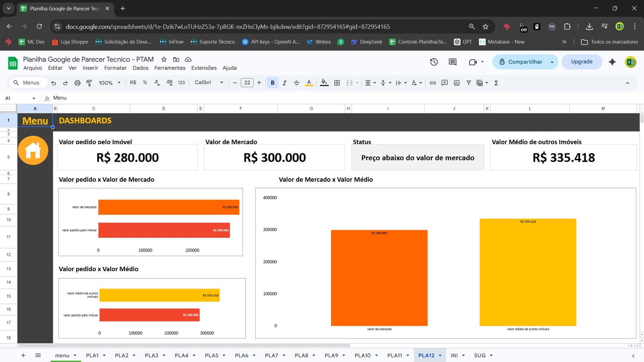Screen dimensions: 644x362
Task: Click the functions sigma icon
Action: pyautogui.click(x=496, y=82)
